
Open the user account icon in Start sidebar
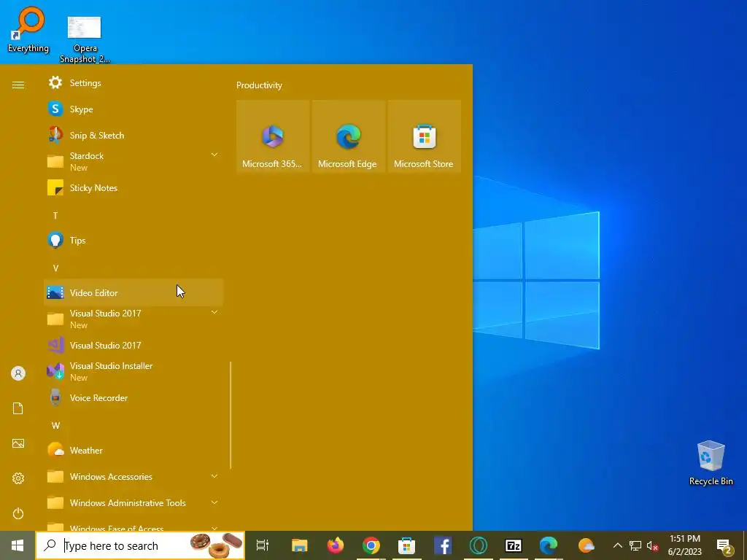point(18,373)
